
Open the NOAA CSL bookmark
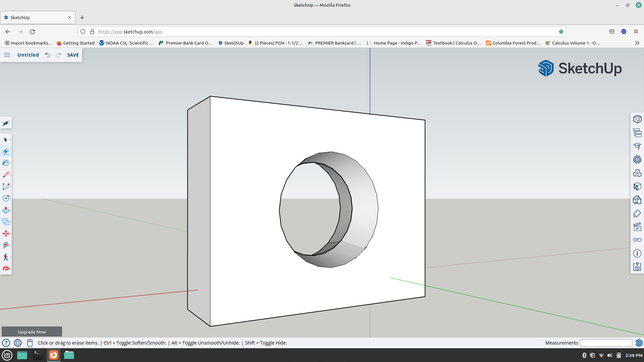pyautogui.click(x=126, y=43)
